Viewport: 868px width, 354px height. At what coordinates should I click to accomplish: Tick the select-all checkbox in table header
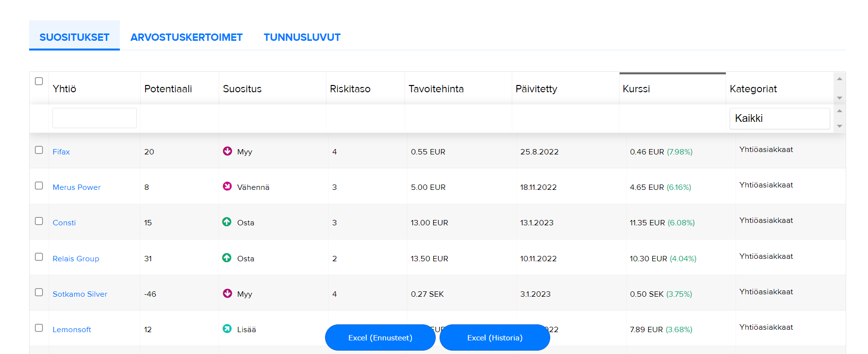[x=39, y=81]
